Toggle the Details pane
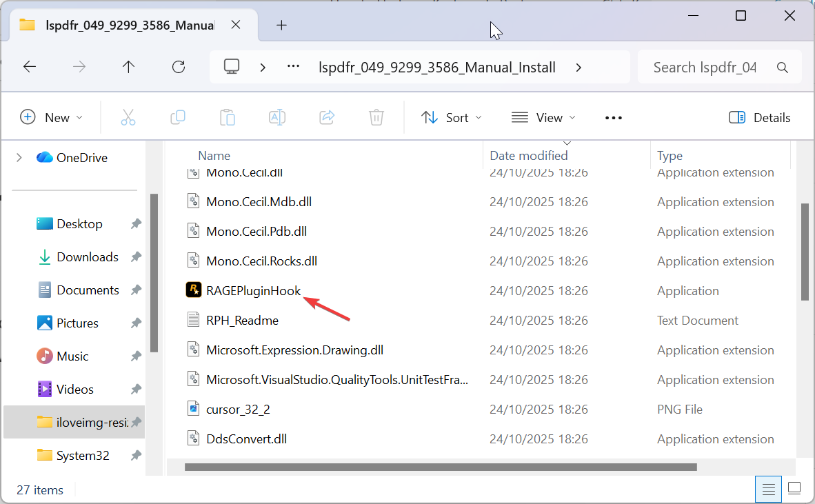 tap(760, 118)
